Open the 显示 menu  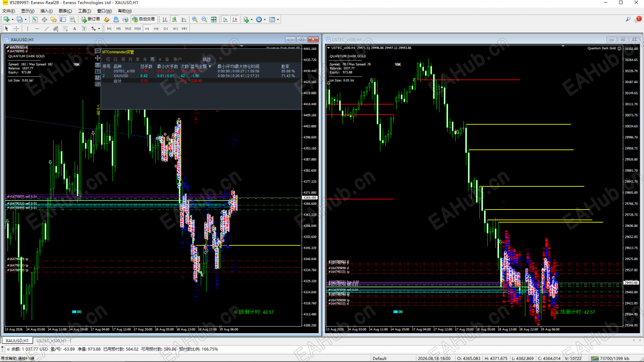pos(28,11)
